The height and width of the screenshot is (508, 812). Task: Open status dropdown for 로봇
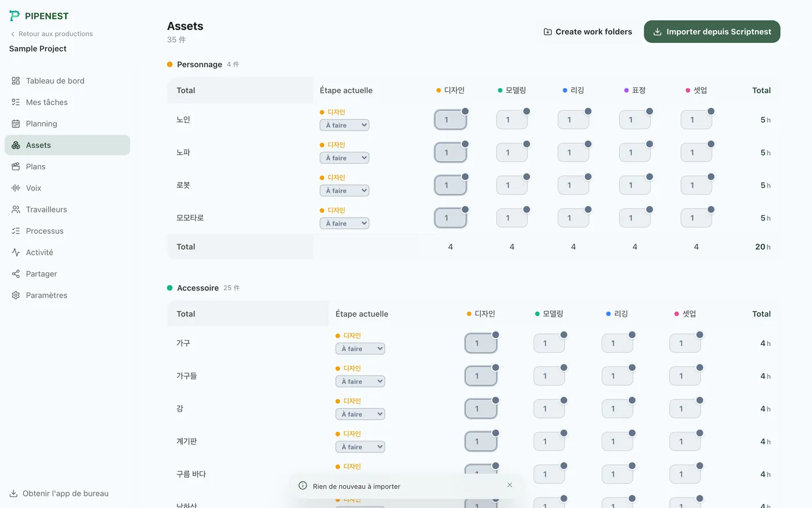click(345, 190)
